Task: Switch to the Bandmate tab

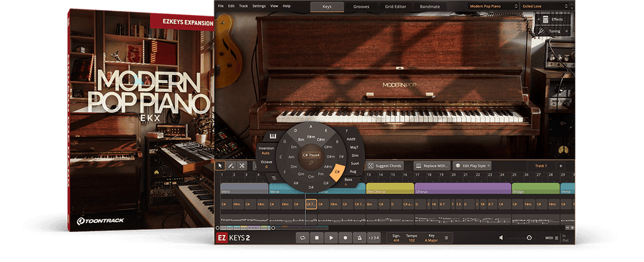Action: tap(429, 6)
